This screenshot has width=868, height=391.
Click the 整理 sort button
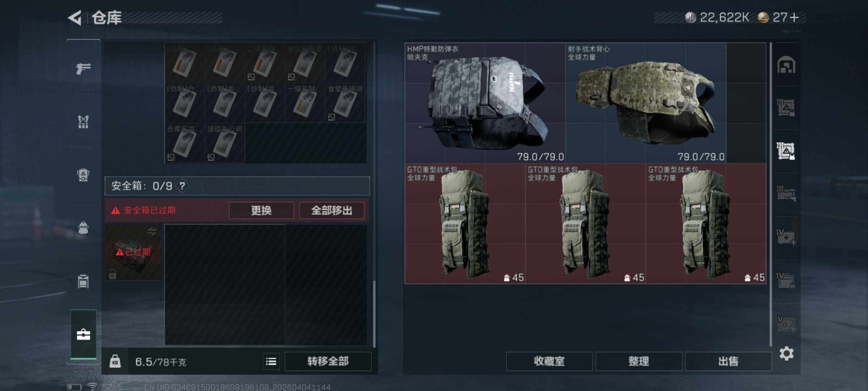(x=639, y=361)
